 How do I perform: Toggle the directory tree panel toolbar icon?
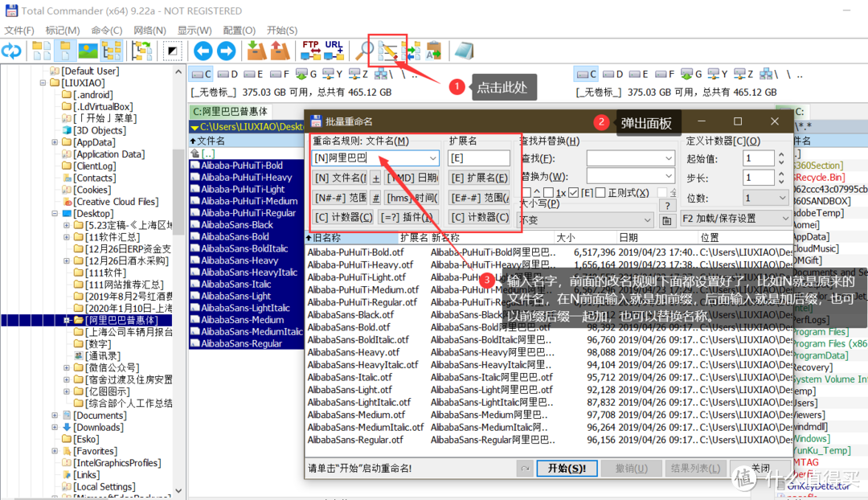click(x=111, y=51)
